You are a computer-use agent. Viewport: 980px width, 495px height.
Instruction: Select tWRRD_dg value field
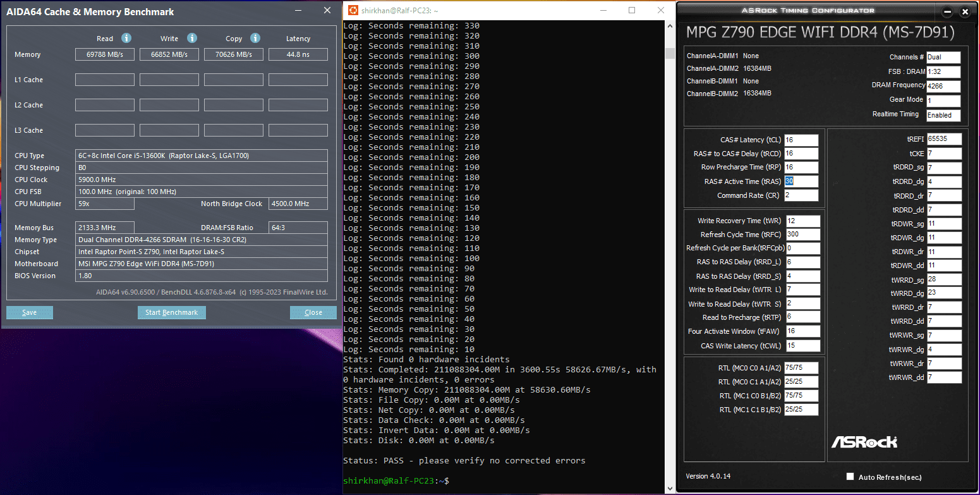[944, 293]
